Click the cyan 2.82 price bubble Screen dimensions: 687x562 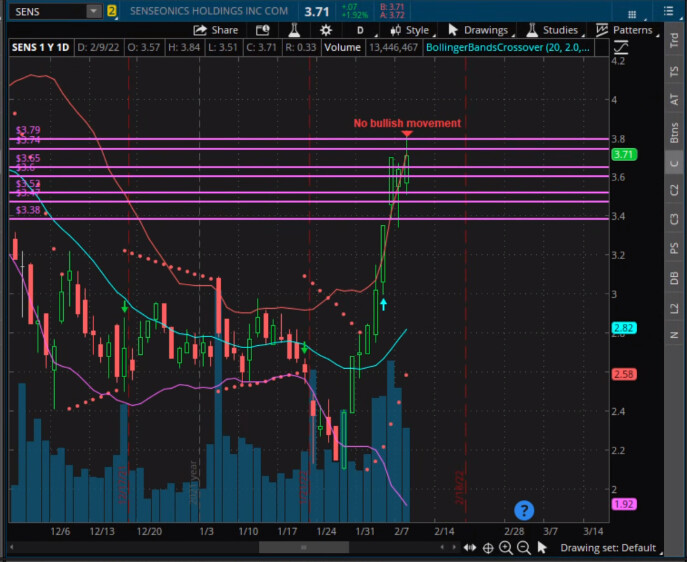pos(623,328)
